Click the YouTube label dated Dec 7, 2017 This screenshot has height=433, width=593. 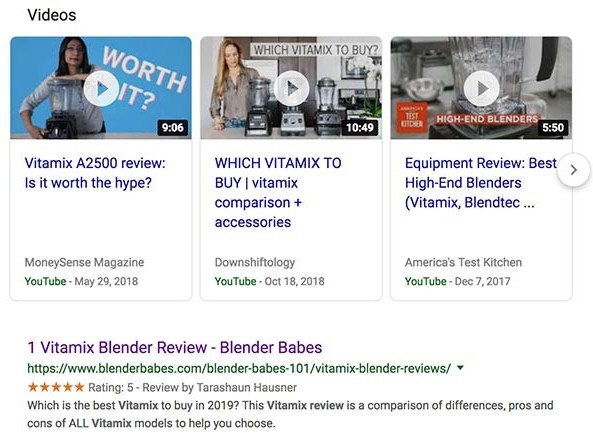tap(425, 281)
